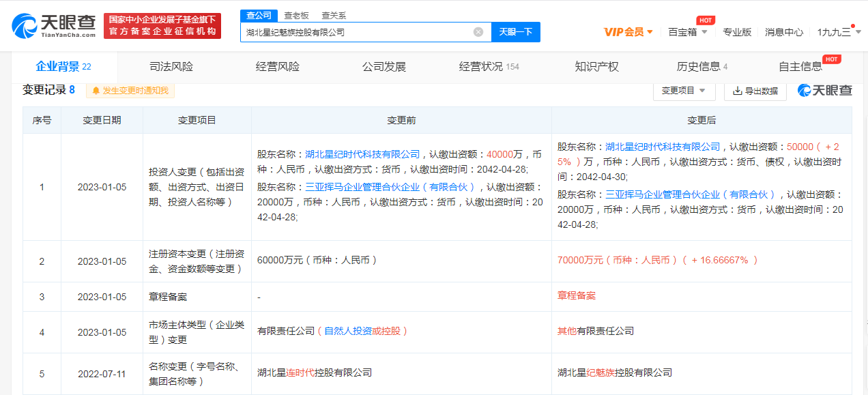Open 湖北星纪时代科技有限公司 link in 变更前 column
This screenshot has width=868, height=395.
click(x=362, y=154)
